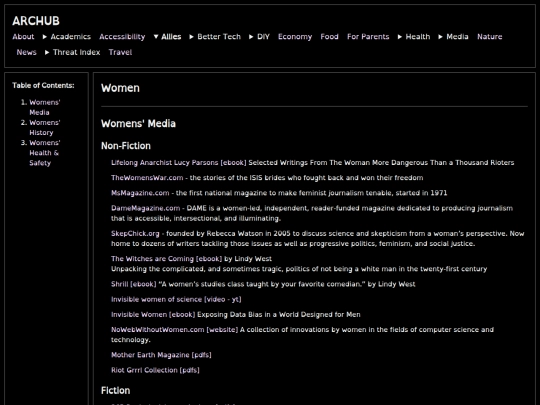Open Riot Grrrl Collection pdfs link

pos(155,370)
